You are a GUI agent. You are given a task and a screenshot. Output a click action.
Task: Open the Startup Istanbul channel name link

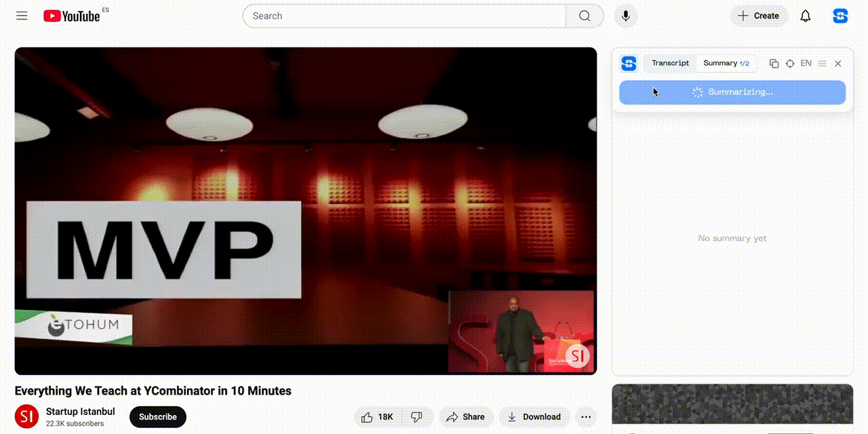[x=80, y=412]
